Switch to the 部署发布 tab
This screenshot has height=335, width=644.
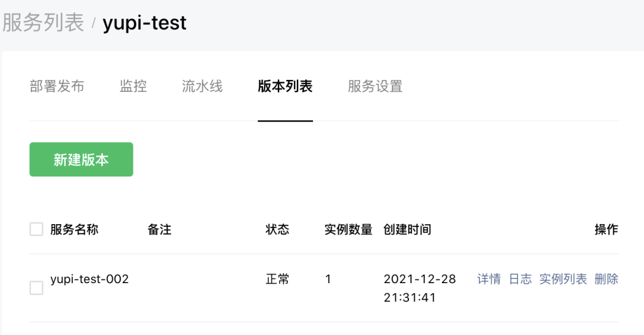click(57, 86)
